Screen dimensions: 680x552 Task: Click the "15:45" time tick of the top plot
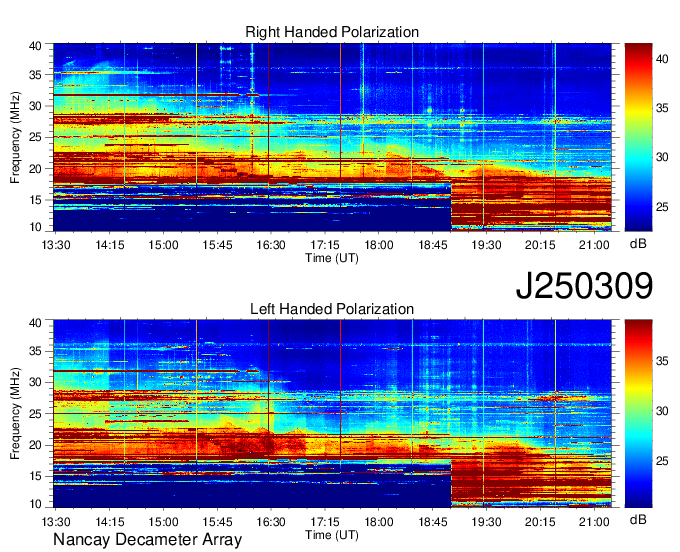[x=217, y=245]
